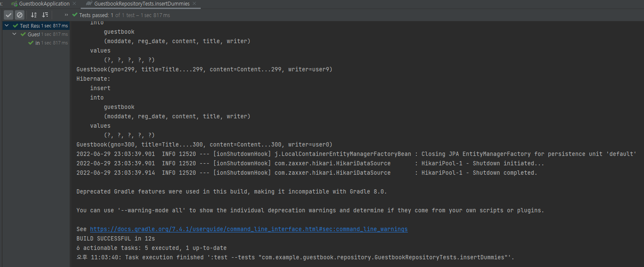Open the docs.gradle.org command line warnings link
644x267 pixels.
click(x=249, y=229)
